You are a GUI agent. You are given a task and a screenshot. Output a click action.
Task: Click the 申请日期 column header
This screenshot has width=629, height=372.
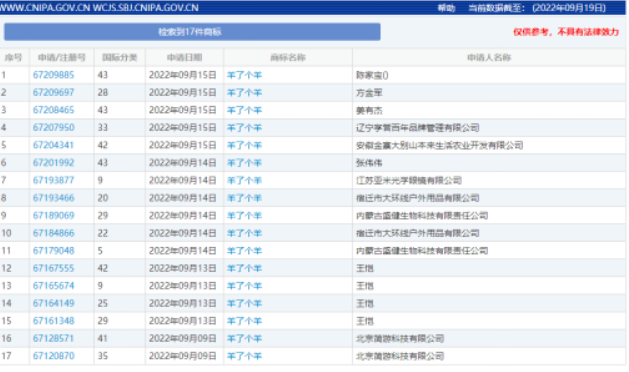pos(185,58)
